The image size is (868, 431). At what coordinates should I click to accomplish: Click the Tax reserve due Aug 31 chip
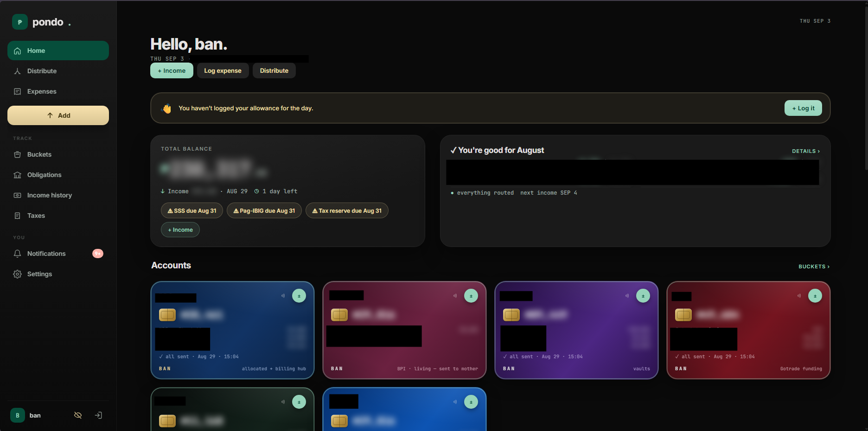pos(347,210)
